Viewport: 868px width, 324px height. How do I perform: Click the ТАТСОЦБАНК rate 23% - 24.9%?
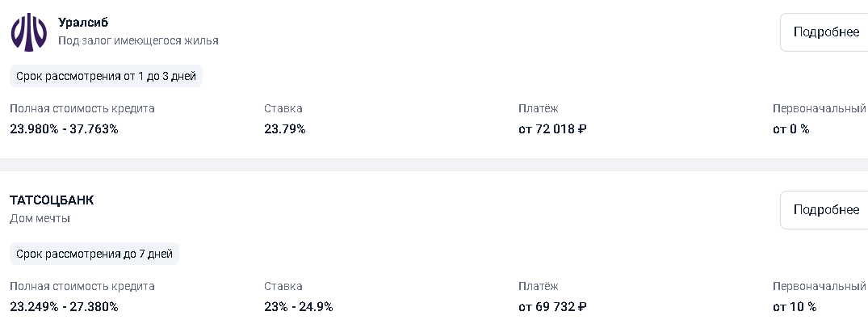[299, 307]
